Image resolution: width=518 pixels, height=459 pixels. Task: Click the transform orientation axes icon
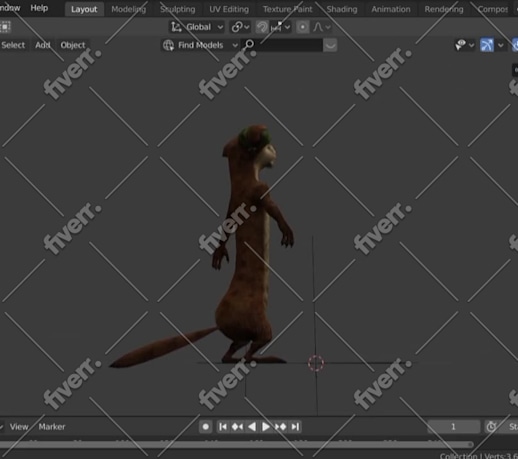pos(176,27)
